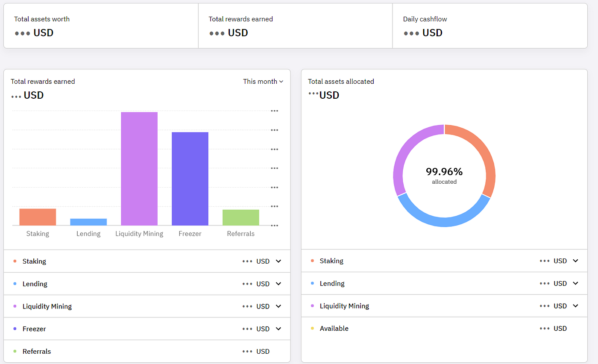Image resolution: width=598 pixels, height=364 pixels.
Task: Click the 'Lending' label in rewards list
Action: pyautogui.click(x=35, y=284)
